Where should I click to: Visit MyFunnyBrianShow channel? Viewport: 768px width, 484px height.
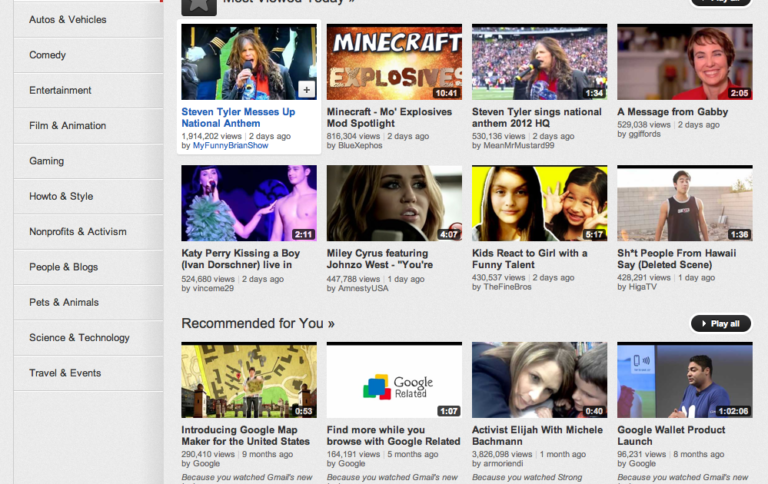coord(230,145)
